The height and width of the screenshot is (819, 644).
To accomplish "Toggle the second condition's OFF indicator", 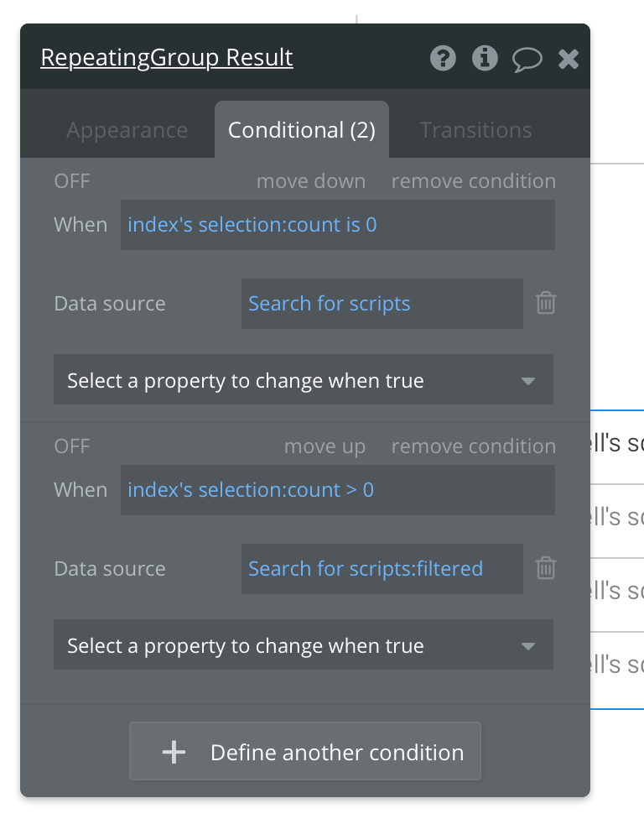I will click(72, 446).
